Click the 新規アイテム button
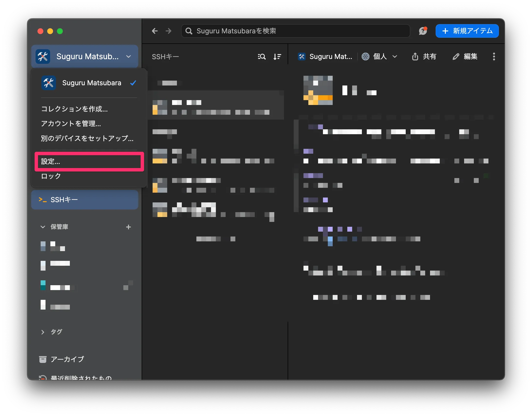 [467, 31]
